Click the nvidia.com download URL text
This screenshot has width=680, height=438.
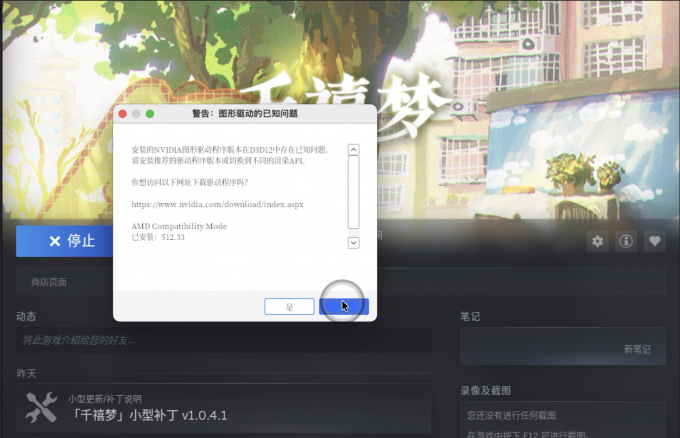tap(217, 204)
